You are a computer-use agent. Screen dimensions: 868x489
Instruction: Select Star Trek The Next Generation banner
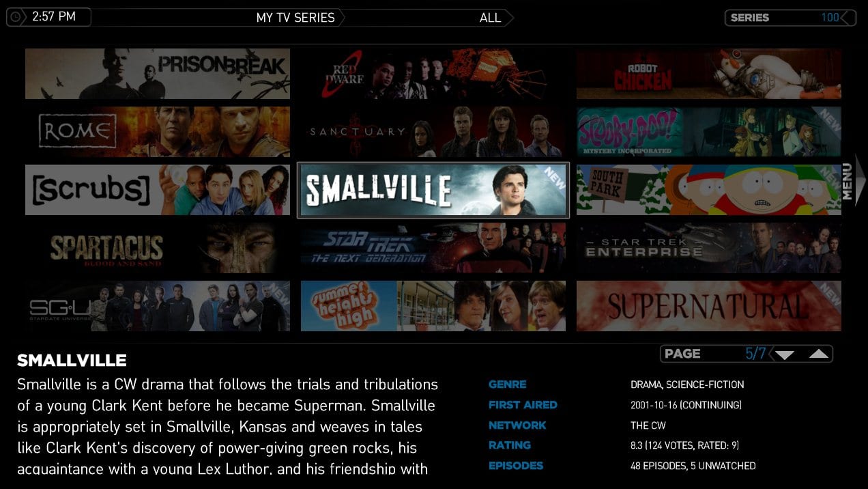[433, 248]
